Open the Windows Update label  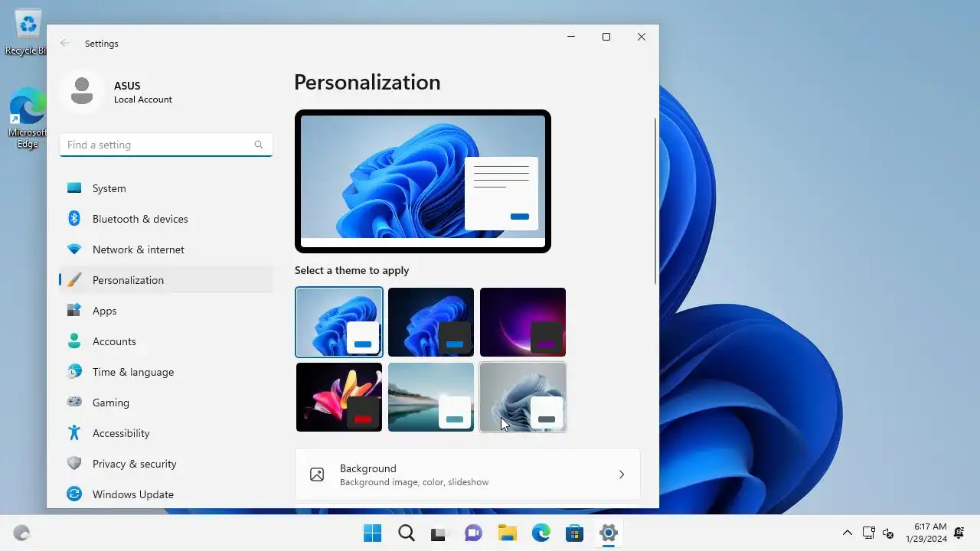click(x=133, y=494)
